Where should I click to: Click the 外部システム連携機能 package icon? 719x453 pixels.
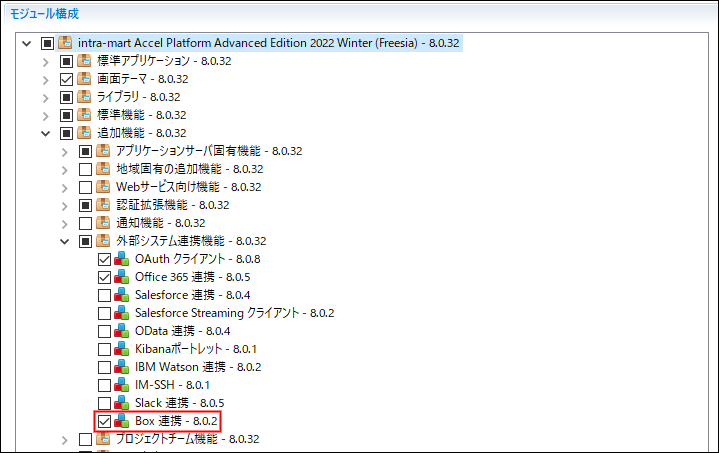[103, 241]
